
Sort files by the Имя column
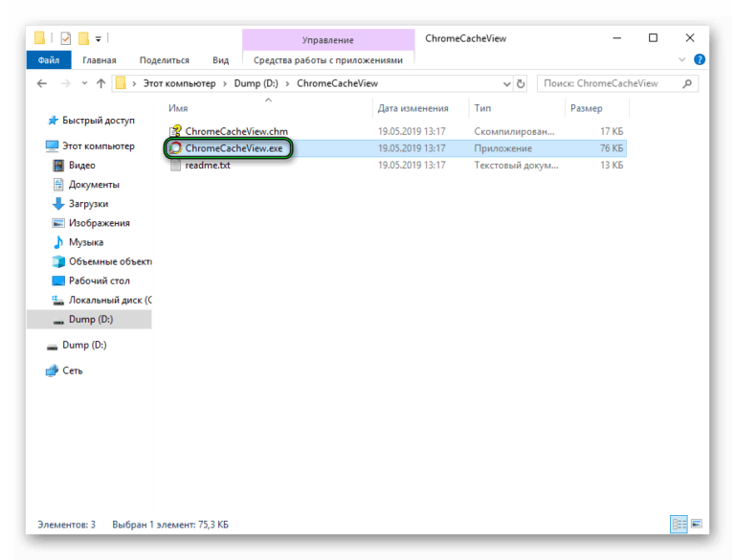coord(178,108)
